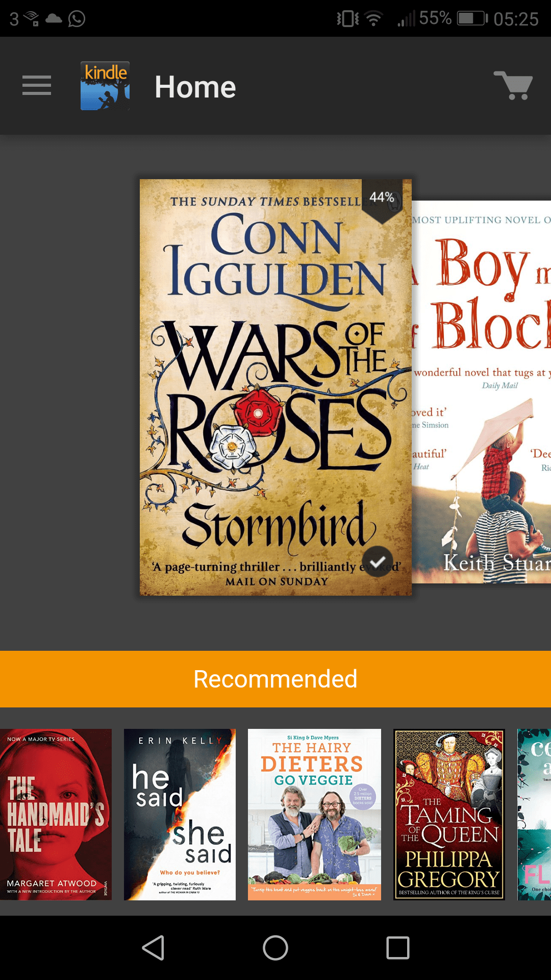Tap the battery indicator in status bar

click(472, 19)
